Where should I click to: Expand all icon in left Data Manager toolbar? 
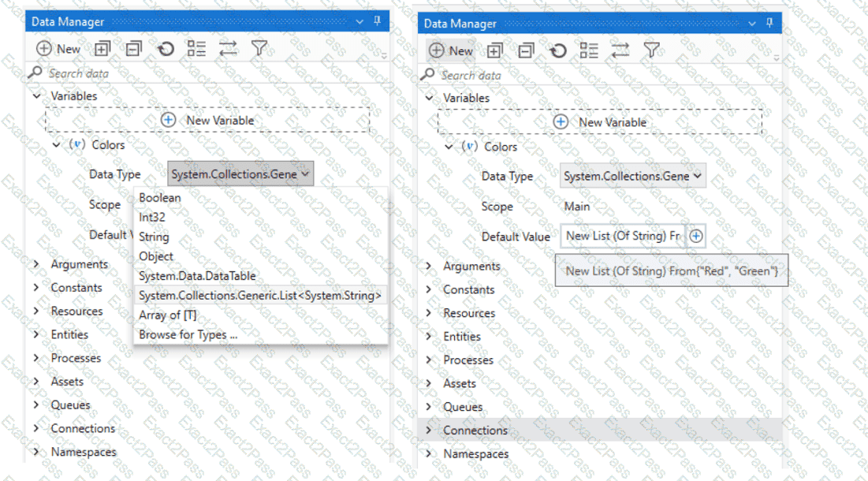pyautogui.click(x=102, y=49)
